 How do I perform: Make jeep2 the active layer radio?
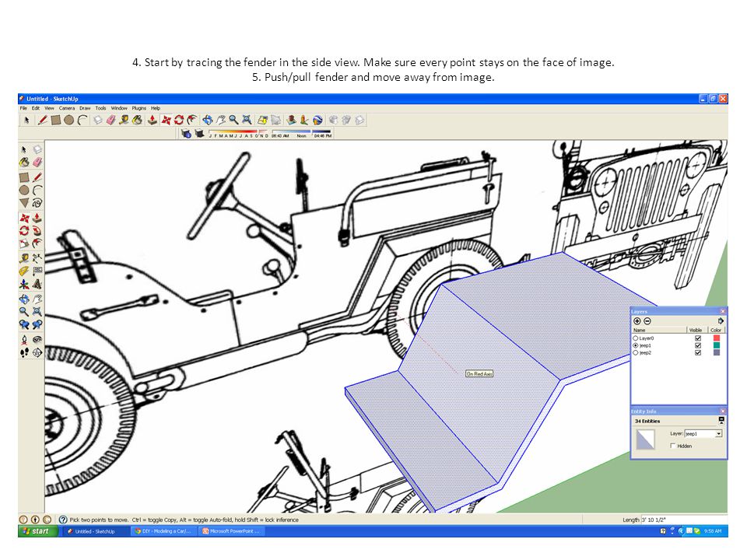click(636, 353)
